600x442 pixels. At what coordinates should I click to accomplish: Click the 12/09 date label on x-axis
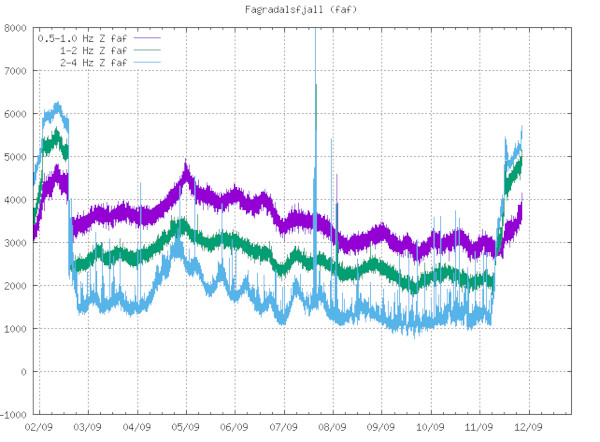(528, 425)
